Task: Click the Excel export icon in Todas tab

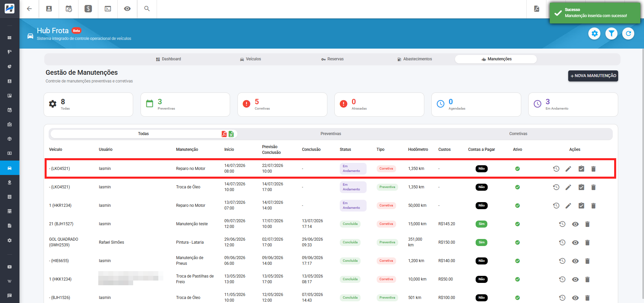Action: 231,134
